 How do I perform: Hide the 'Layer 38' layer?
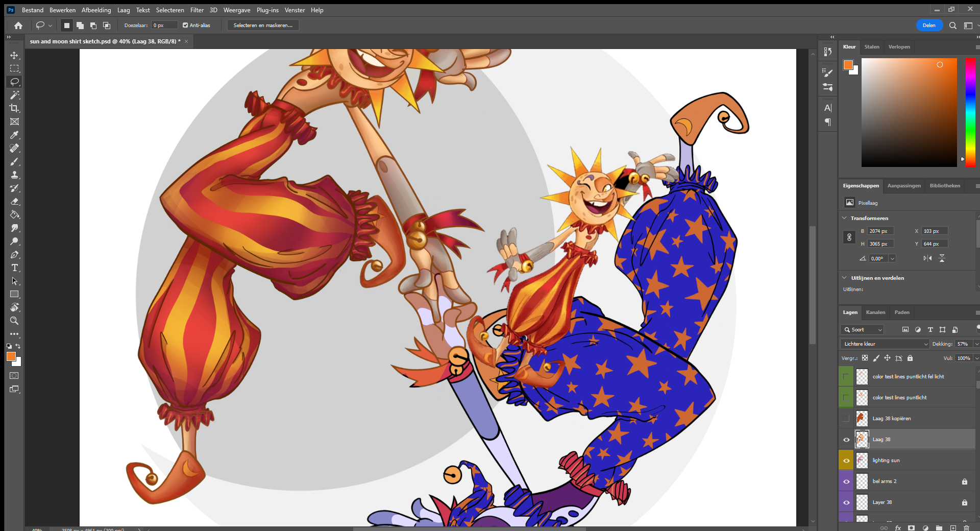tap(846, 502)
